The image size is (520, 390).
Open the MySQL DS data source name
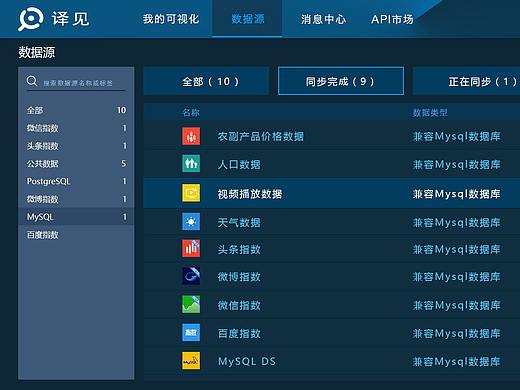tap(247, 361)
